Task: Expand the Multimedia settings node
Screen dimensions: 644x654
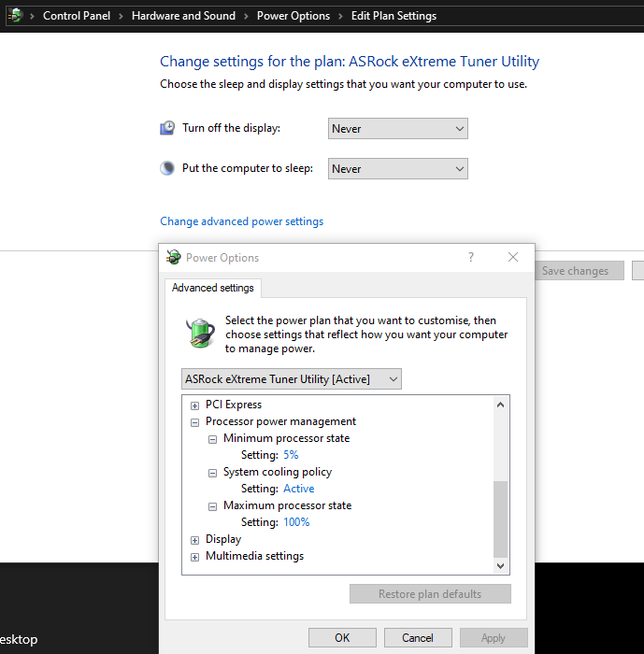Action: (194, 557)
